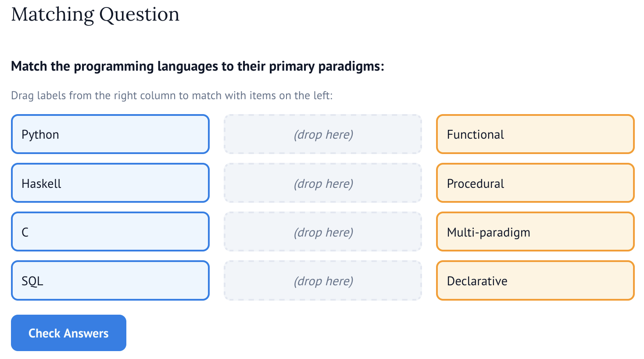The width and height of the screenshot is (644, 359).
Task: Select the Functional paradigm label
Action: [x=535, y=134]
